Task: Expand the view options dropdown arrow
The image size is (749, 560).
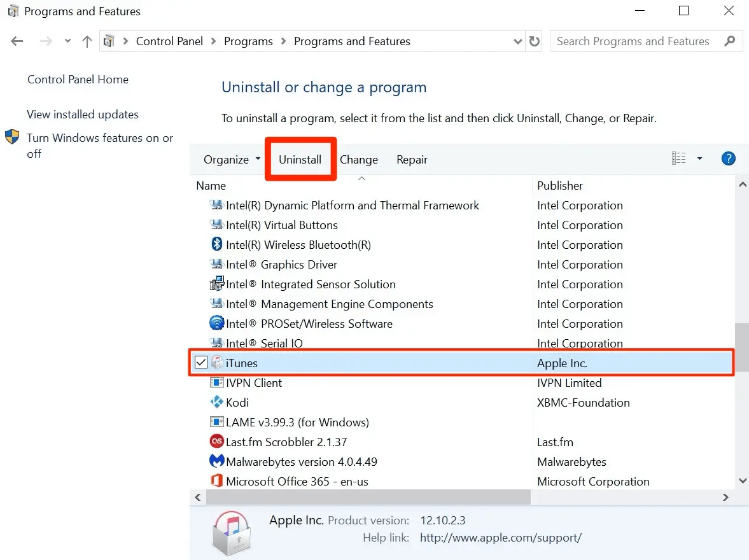Action: point(699,159)
